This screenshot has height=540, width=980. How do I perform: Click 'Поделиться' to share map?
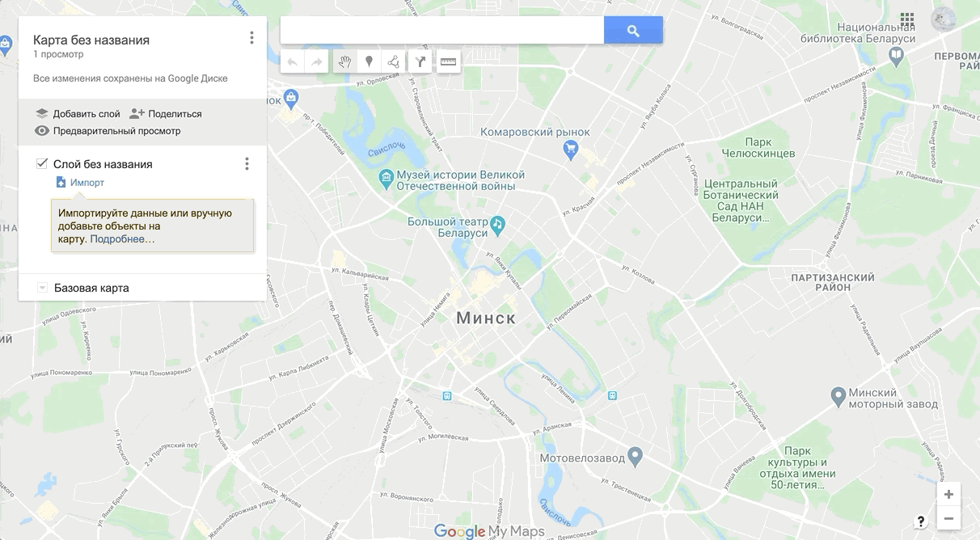[166, 114]
